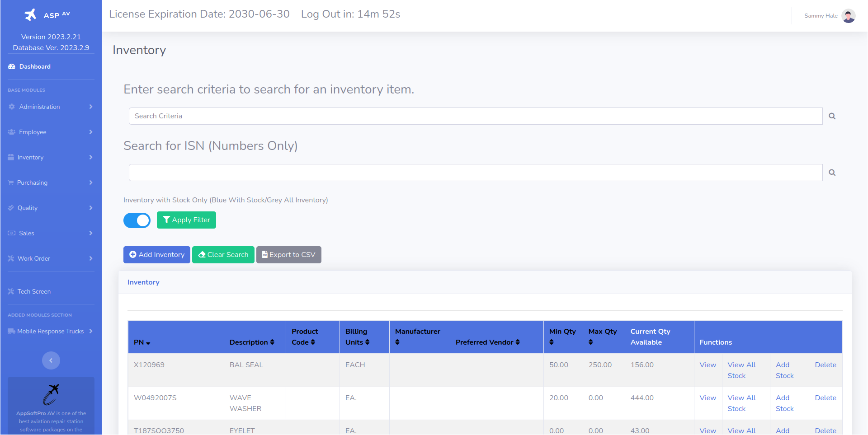Click the Add Inventory button
Image resolution: width=868 pixels, height=435 pixels.
tap(157, 255)
